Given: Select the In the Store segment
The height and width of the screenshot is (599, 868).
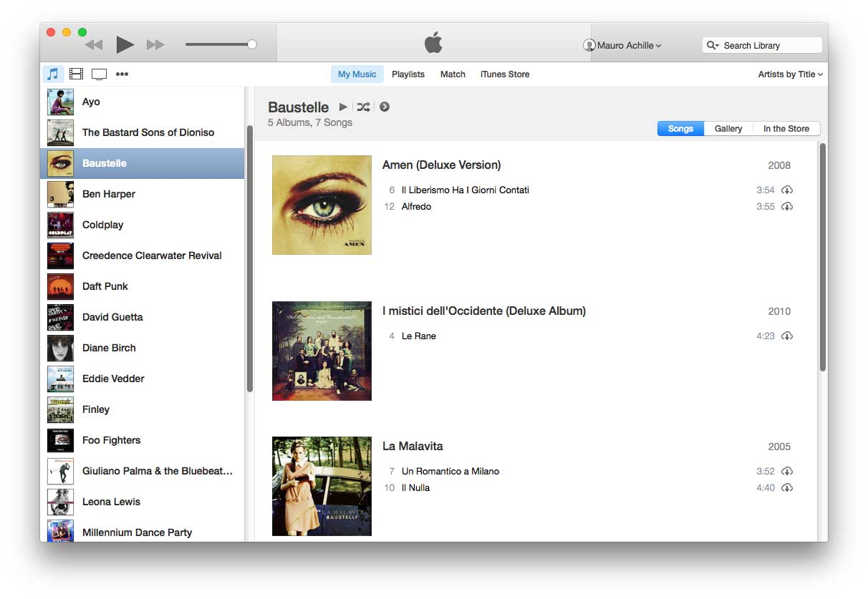Looking at the screenshot, I should click(x=786, y=129).
